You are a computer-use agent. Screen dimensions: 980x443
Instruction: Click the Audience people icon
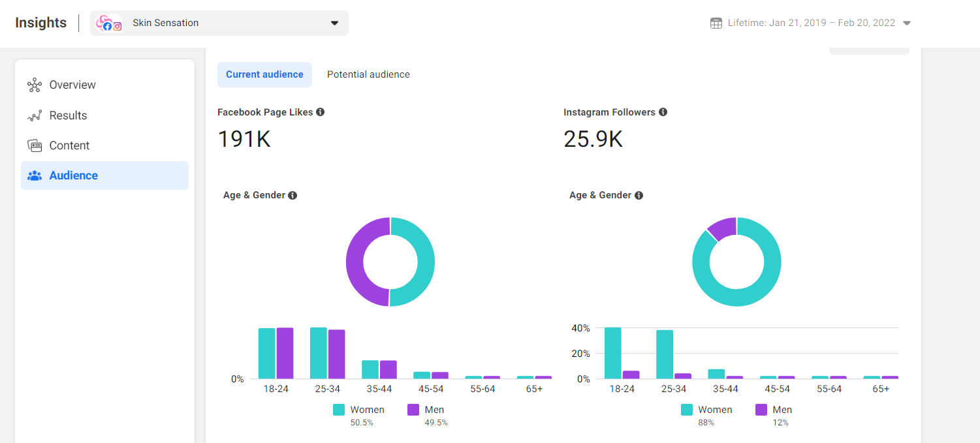pyautogui.click(x=35, y=176)
